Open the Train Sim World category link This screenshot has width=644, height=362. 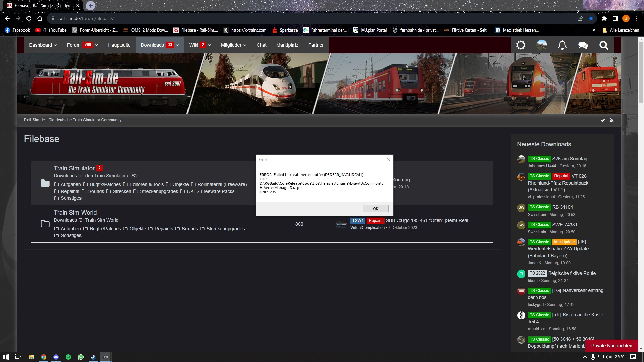(x=75, y=213)
